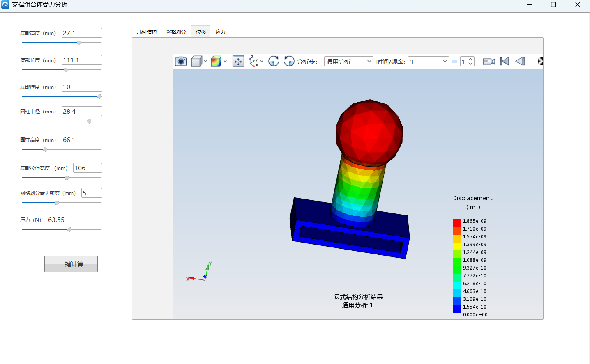Jump to first frame playback icon

[x=505, y=62]
